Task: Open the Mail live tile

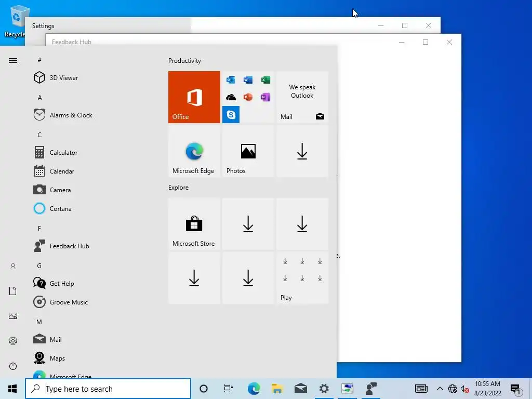Action: tap(302, 97)
